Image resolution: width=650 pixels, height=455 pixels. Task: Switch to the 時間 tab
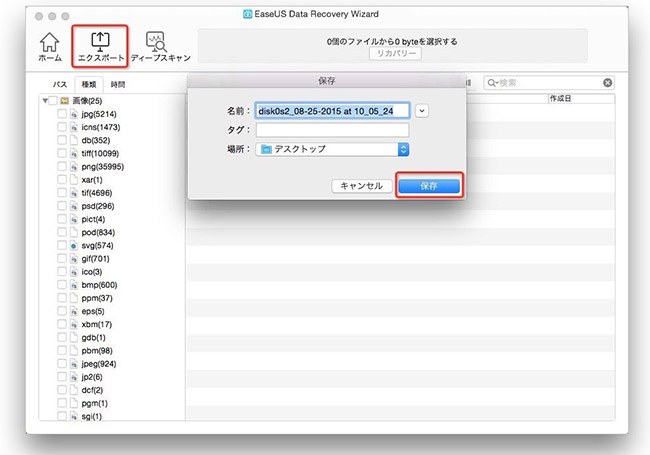coord(118,85)
